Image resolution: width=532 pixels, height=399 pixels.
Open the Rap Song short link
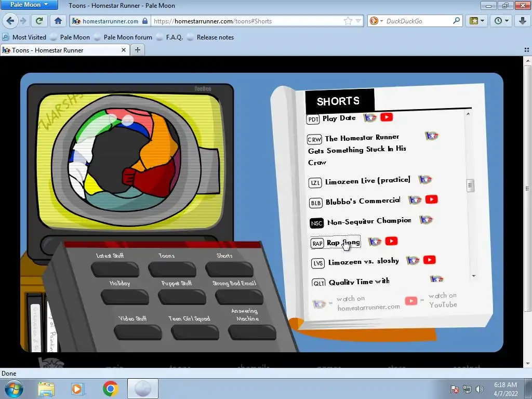tap(343, 242)
